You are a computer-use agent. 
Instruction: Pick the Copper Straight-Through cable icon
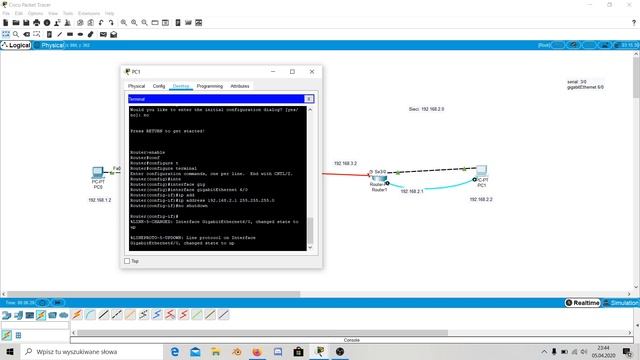(x=104, y=315)
